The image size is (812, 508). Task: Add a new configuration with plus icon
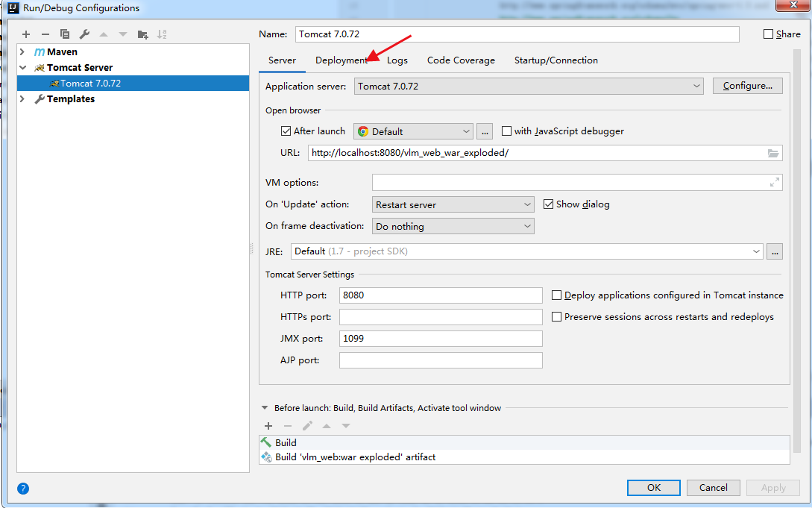click(x=26, y=34)
